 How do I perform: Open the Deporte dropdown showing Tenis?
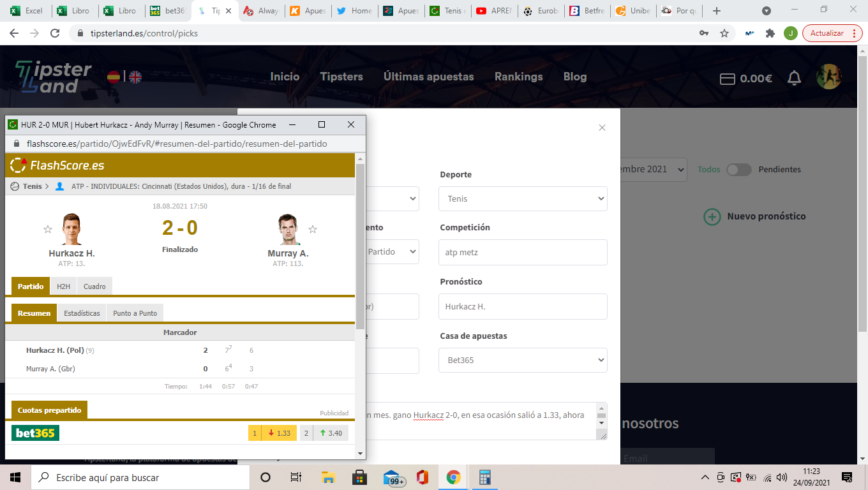(x=523, y=198)
